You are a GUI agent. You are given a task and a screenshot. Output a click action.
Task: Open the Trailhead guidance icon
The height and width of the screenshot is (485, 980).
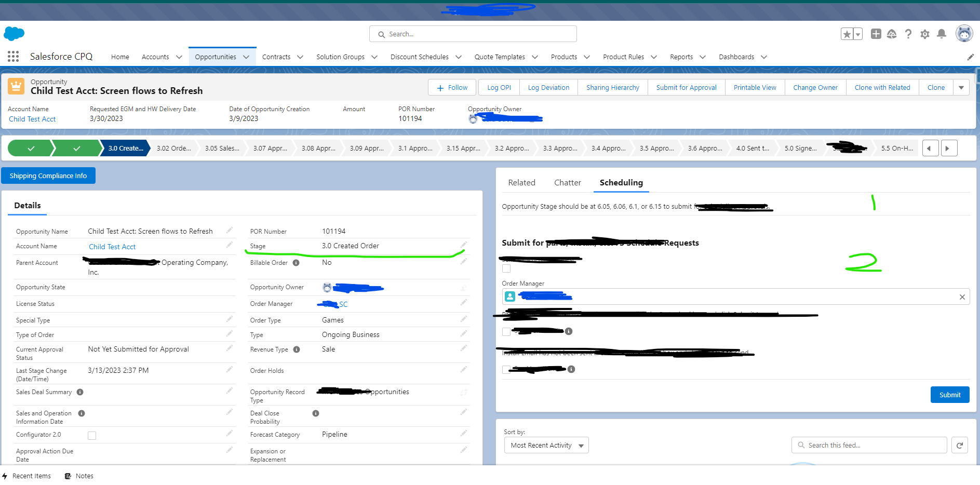pos(892,34)
